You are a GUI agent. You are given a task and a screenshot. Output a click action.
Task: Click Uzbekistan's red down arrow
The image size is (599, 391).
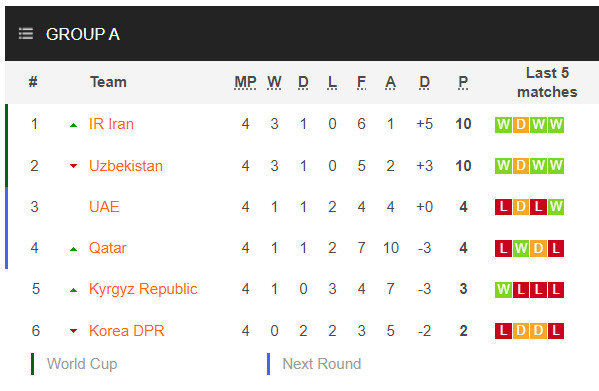pyautogui.click(x=74, y=166)
